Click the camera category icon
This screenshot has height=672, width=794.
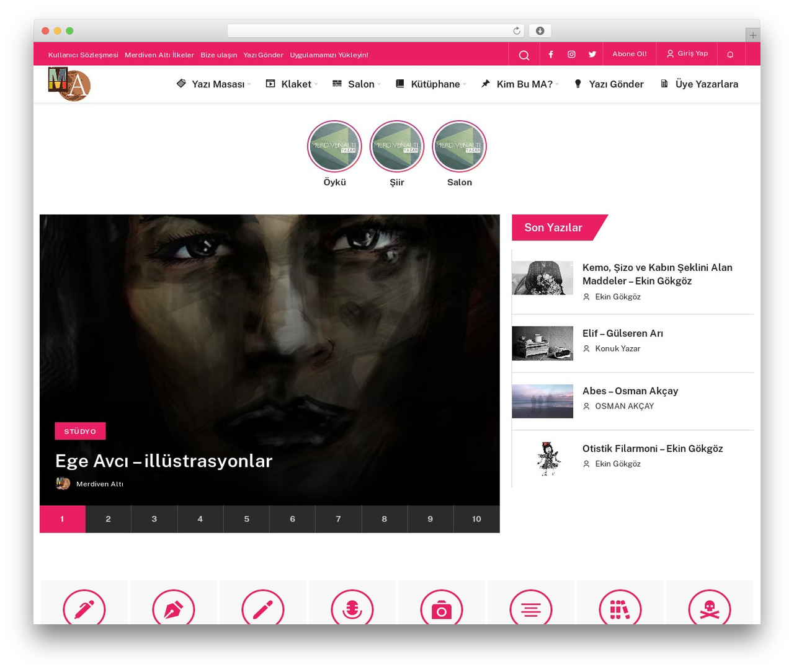pos(442,609)
